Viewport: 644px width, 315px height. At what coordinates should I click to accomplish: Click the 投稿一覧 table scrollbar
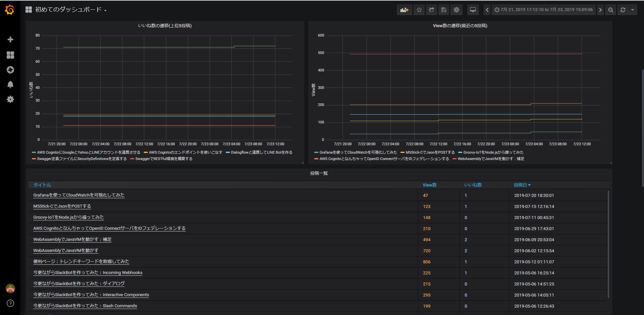click(608, 244)
